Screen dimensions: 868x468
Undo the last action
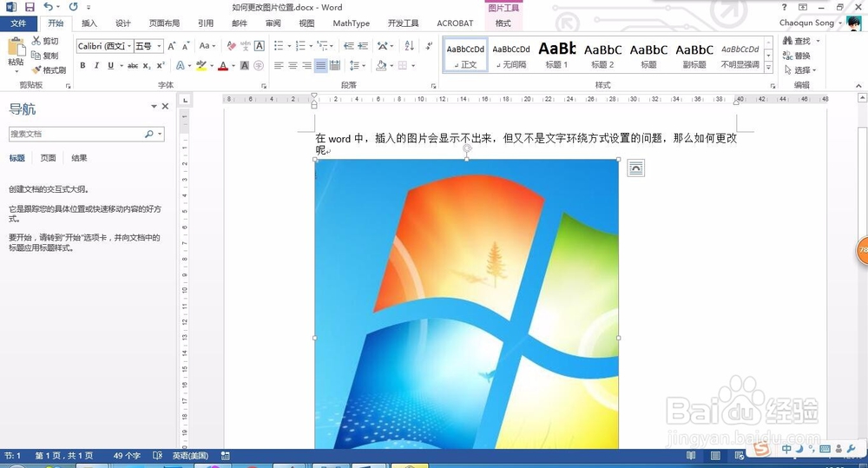pos(48,7)
